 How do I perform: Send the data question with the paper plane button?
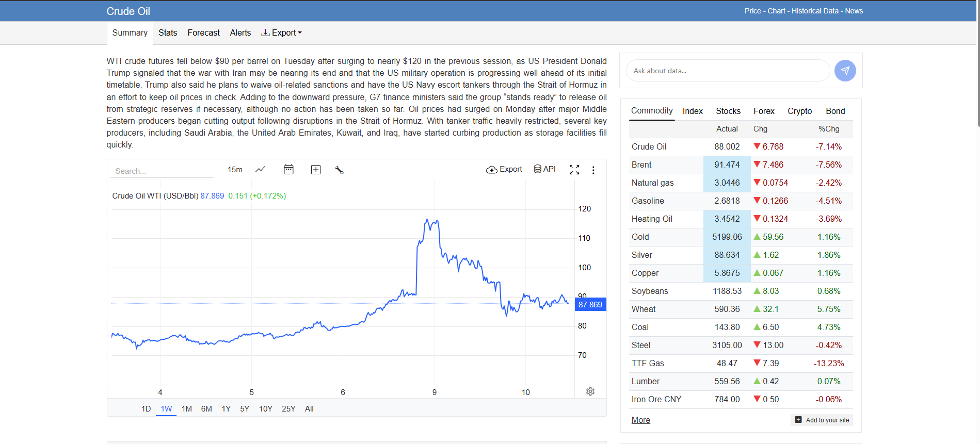(845, 71)
